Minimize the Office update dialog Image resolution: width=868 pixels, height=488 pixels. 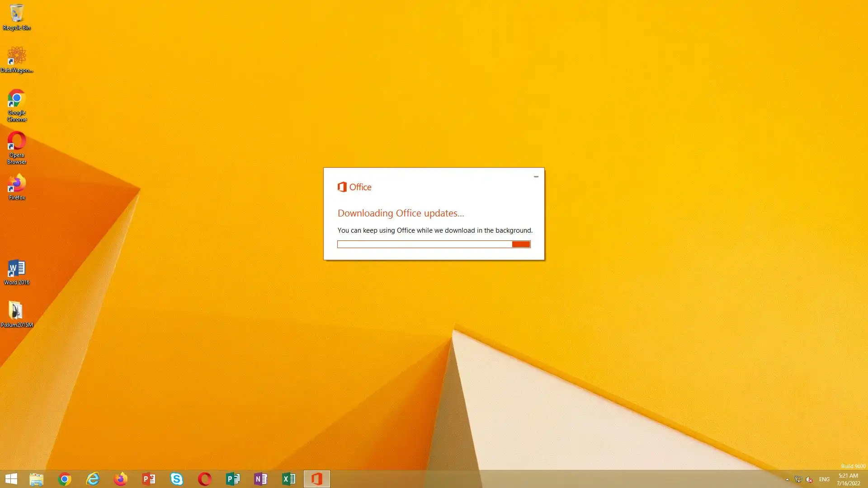(536, 177)
